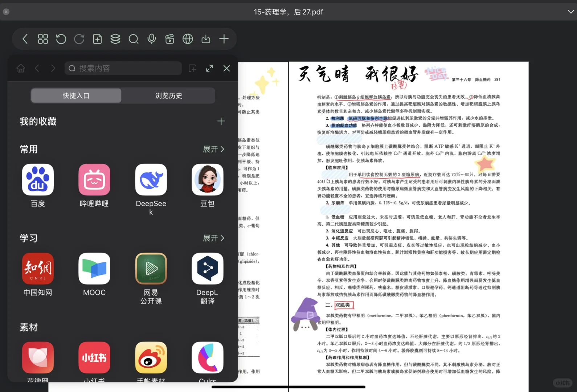The image size is (577, 392).
Task: Open the MOOC shortcut
Action: coord(94,274)
